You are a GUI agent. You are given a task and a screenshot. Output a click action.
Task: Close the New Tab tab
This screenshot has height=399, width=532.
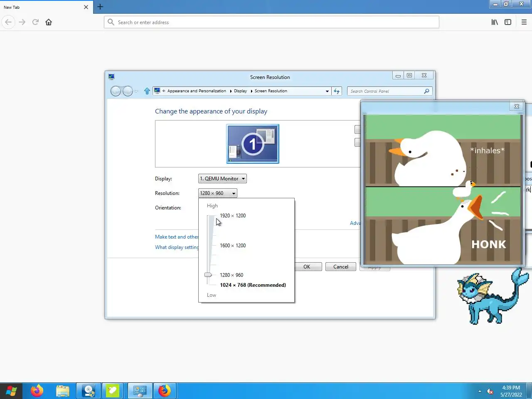86,7
